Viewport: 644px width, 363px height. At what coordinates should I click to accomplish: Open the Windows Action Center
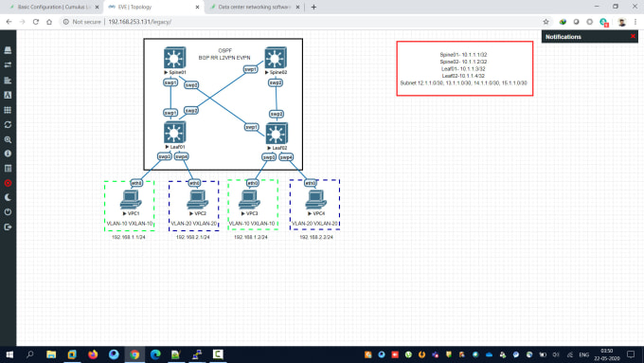click(631, 354)
